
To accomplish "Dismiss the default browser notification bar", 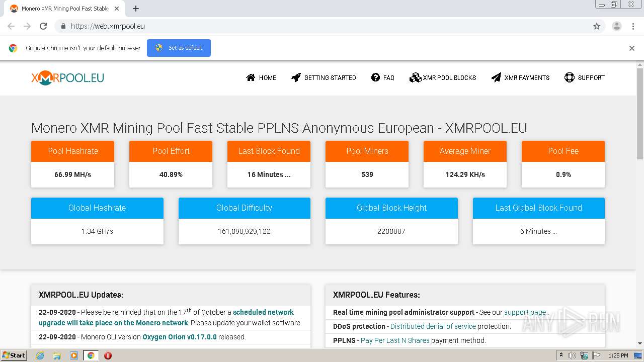I will click(632, 48).
